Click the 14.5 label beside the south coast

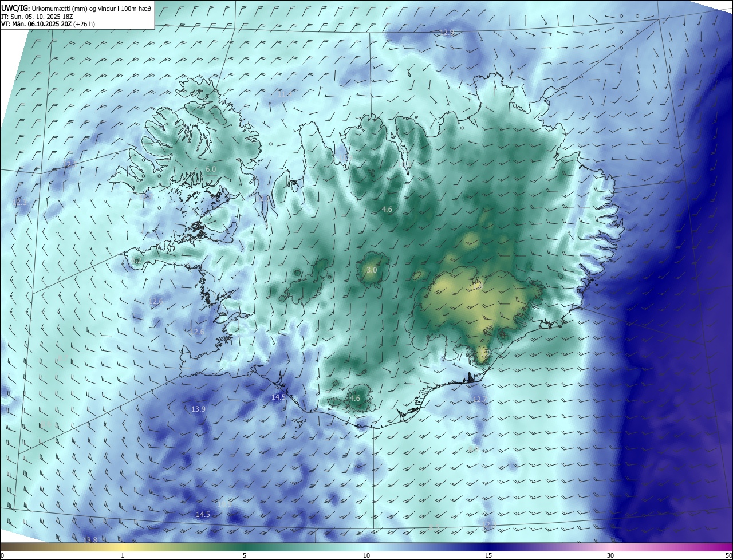pos(278,397)
